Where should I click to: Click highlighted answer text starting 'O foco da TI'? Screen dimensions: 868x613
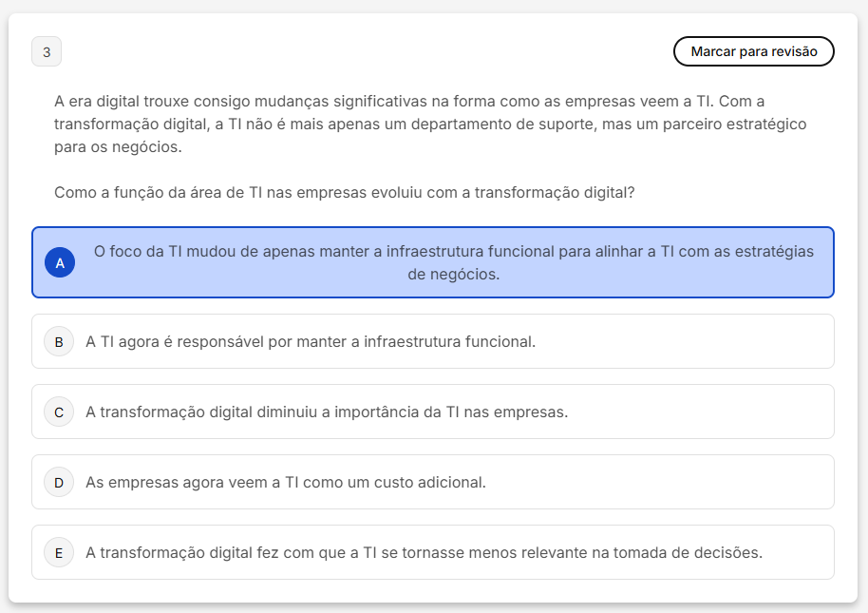[x=453, y=252]
